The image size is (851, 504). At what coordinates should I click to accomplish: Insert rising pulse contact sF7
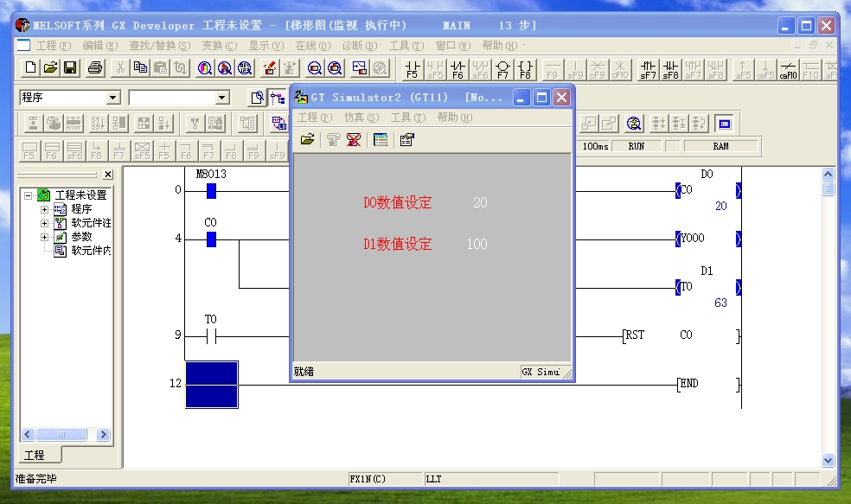[648, 69]
